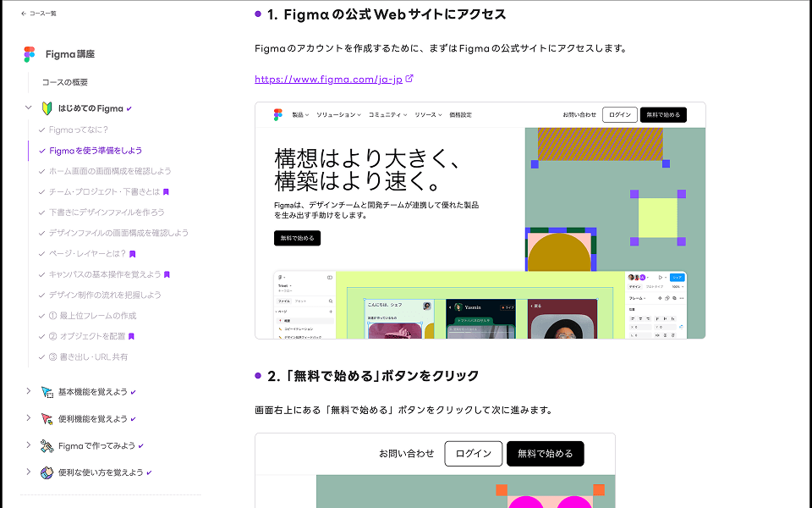Screen dimensions: 812x508
Task: Click the back arrow next to コース一覧
Action: 24,14
